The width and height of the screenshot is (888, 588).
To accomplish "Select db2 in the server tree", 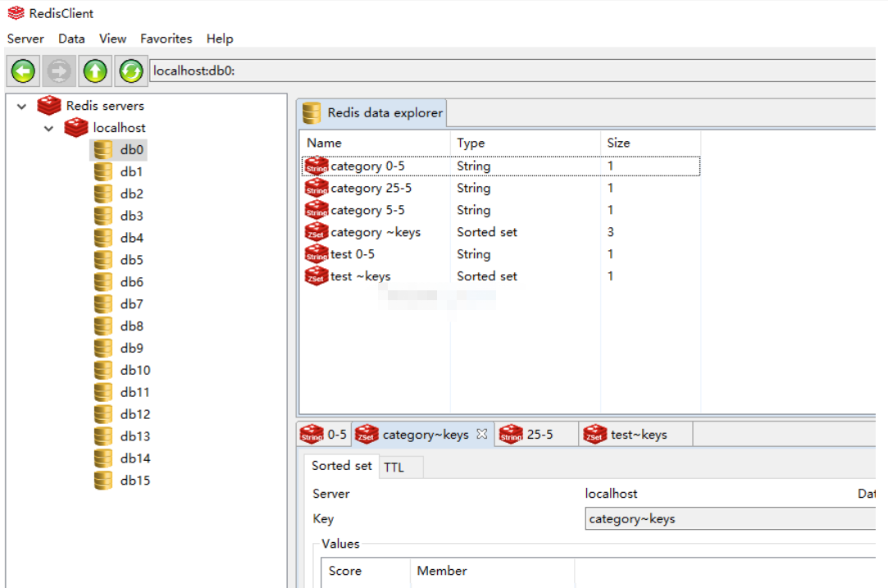I will pyautogui.click(x=131, y=194).
